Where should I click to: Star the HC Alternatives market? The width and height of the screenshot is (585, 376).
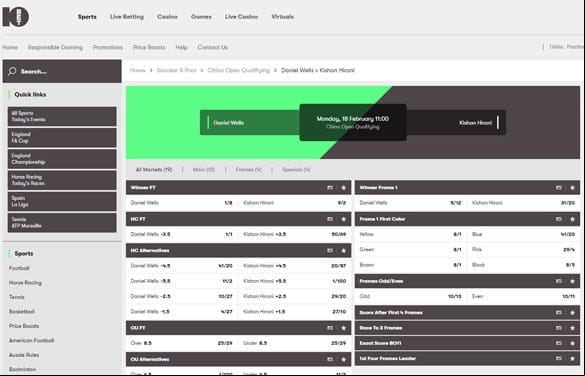pos(344,251)
